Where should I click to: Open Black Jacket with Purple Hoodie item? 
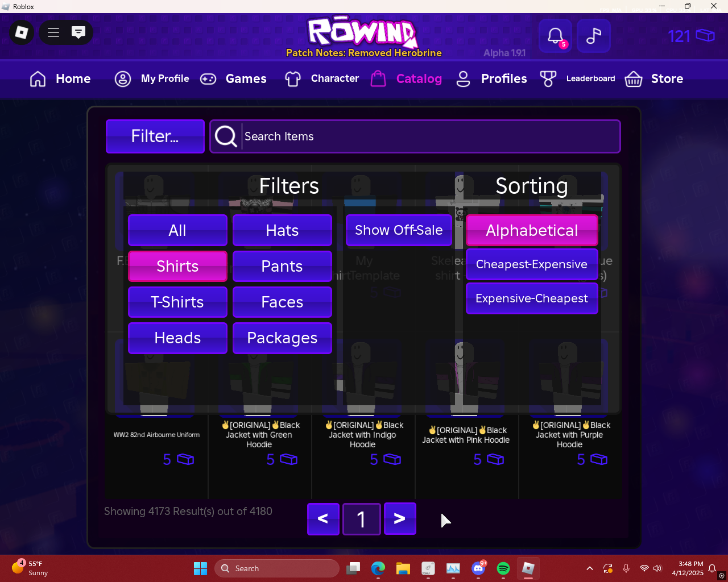[570, 435]
